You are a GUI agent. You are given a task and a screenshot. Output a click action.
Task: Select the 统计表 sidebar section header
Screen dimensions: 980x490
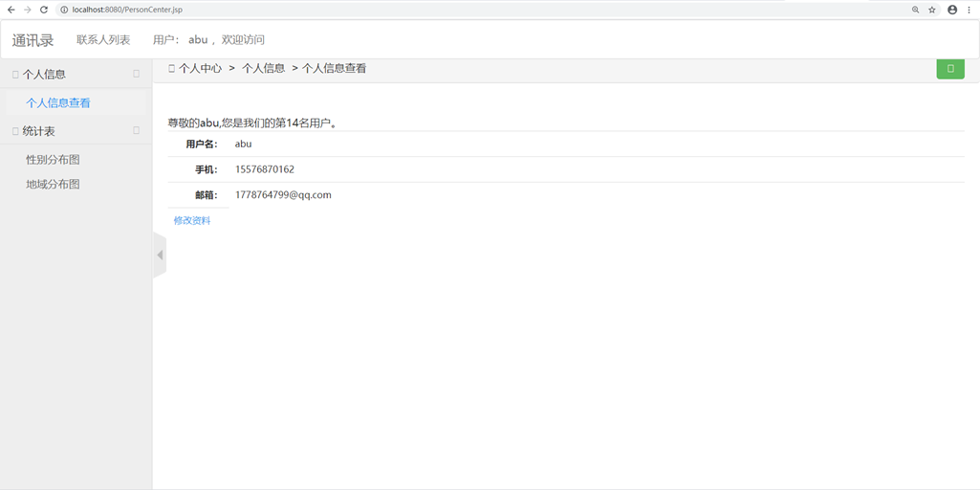[x=76, y=131]
